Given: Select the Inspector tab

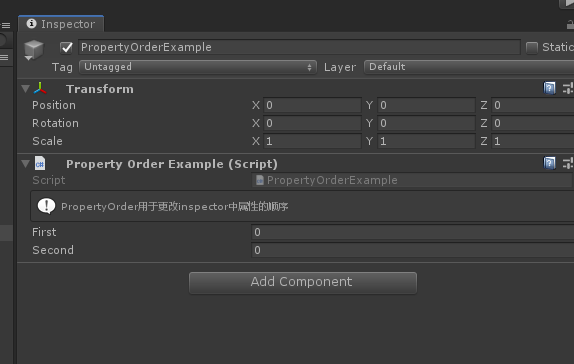Looking at the screenshot, I should pyautogui.click(x=61, y=24).
